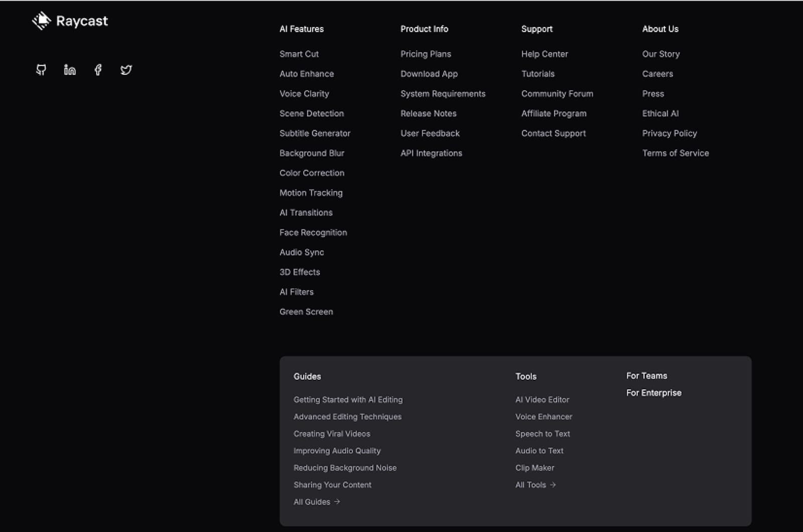Go to Press page
Image resolution: width=803 pixels, height=532 pixels.
pos(653,94)
